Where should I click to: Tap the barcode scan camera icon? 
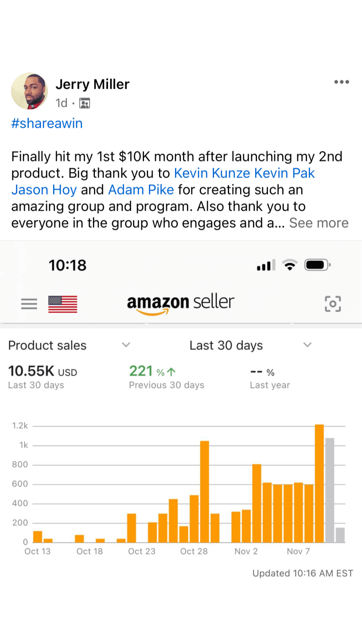pos(332,304)
